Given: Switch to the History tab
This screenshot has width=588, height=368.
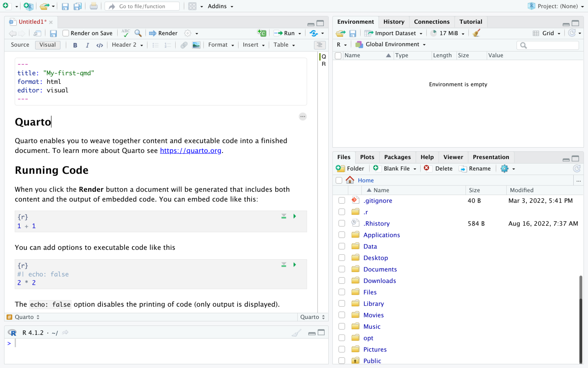Looking at the screenshot, I should pos(394,22).
